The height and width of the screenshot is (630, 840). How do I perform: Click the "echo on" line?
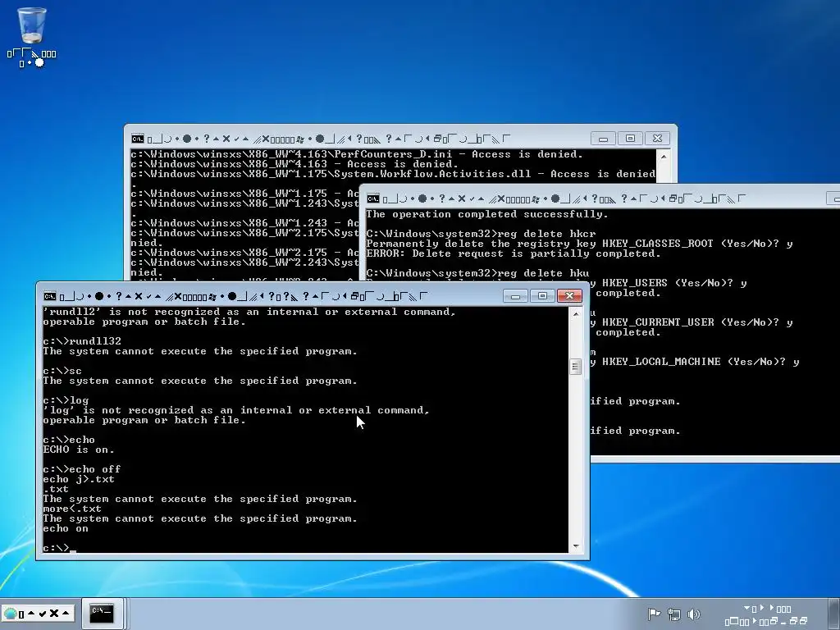pos(66,528)
